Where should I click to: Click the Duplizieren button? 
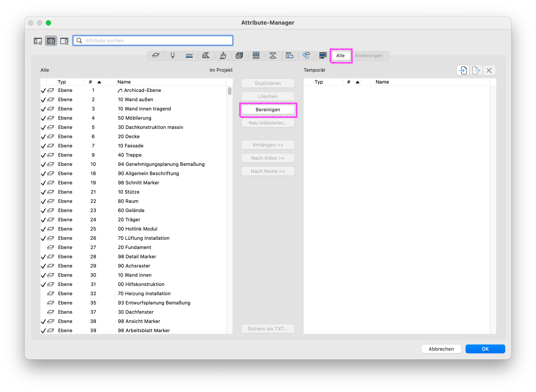click(268, 83)
